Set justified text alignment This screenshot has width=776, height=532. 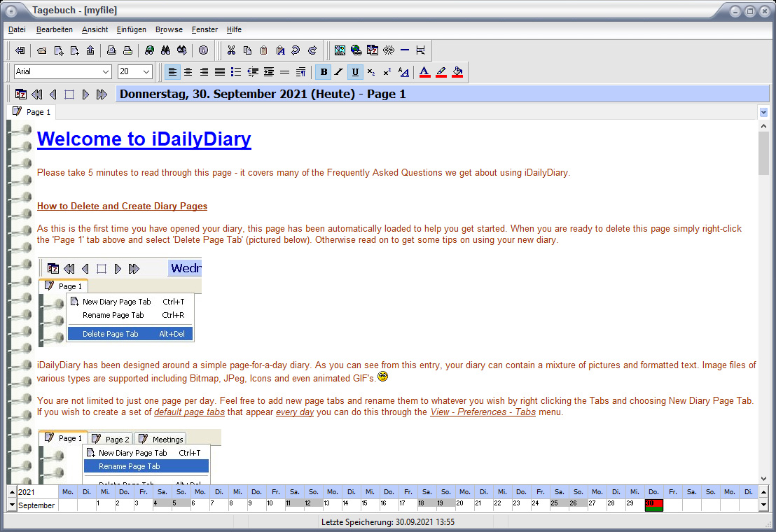[x=220, y=72]
